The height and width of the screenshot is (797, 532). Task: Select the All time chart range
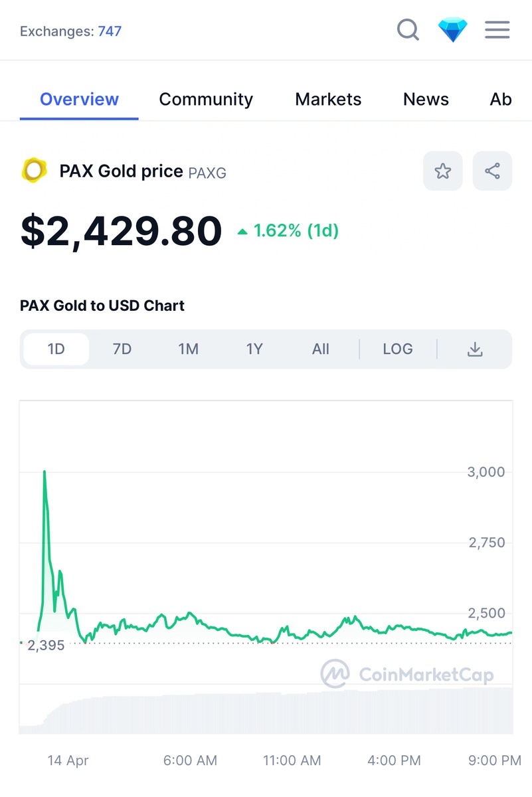(x=321, y=349)
